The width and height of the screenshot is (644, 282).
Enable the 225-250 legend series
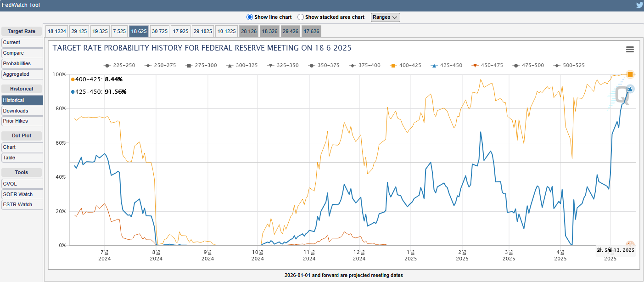tap(119, 65)
